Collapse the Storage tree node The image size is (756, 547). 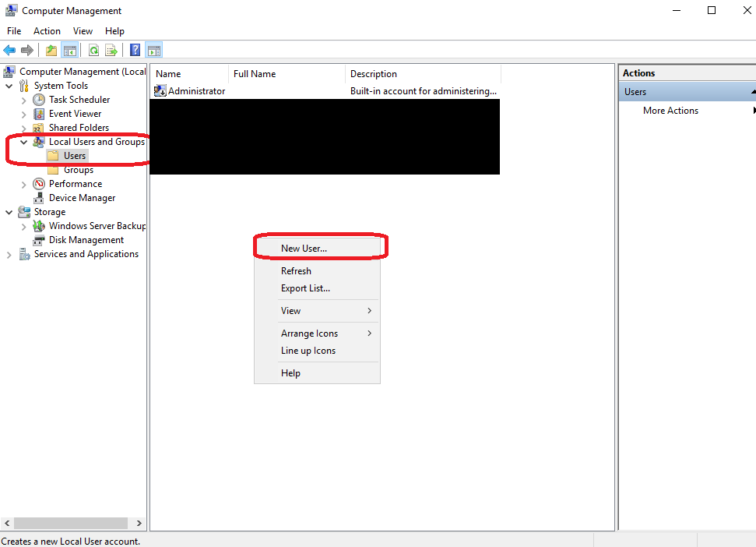click(x=9, y=212)
